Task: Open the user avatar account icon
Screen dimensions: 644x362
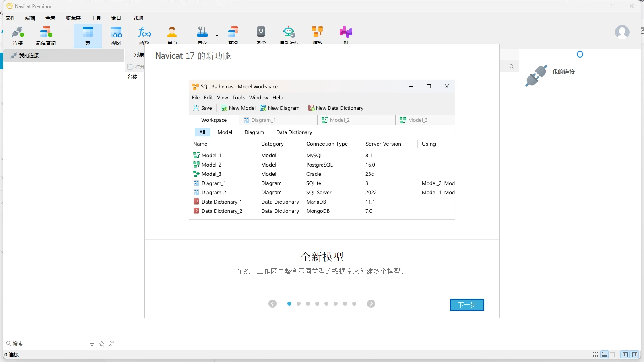Action: coord(622,32)
